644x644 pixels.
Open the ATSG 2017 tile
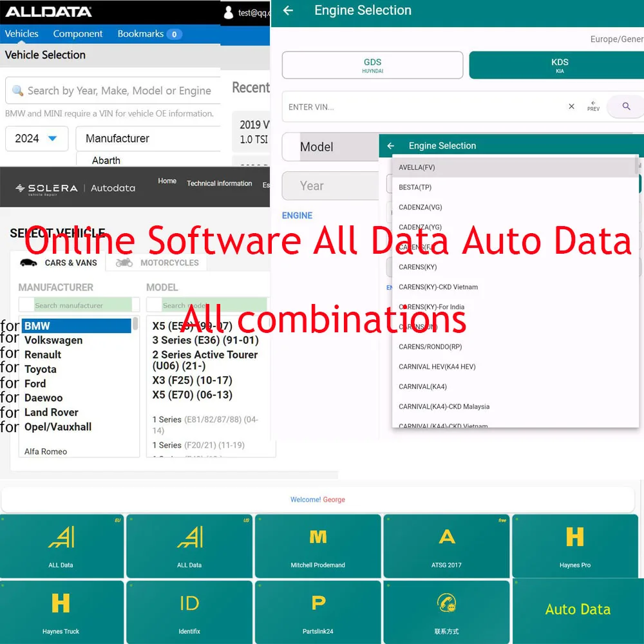pos(446,546)
